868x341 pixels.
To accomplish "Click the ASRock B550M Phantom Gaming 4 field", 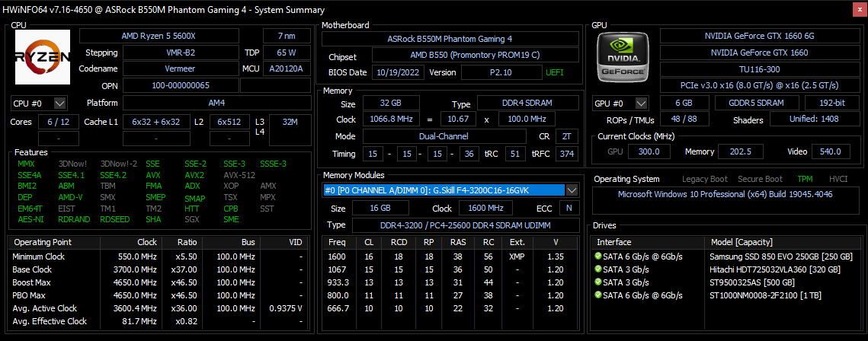I will click(450, 39).
